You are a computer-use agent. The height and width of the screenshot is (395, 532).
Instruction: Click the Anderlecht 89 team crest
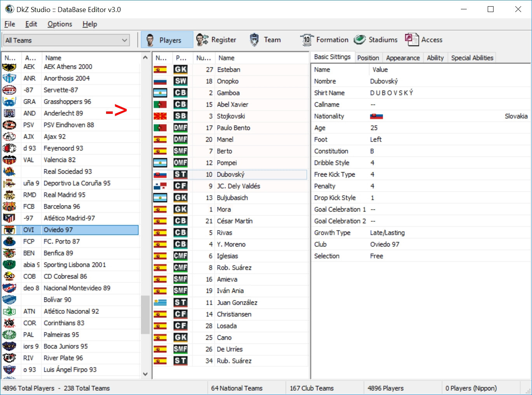click(9, 113)
